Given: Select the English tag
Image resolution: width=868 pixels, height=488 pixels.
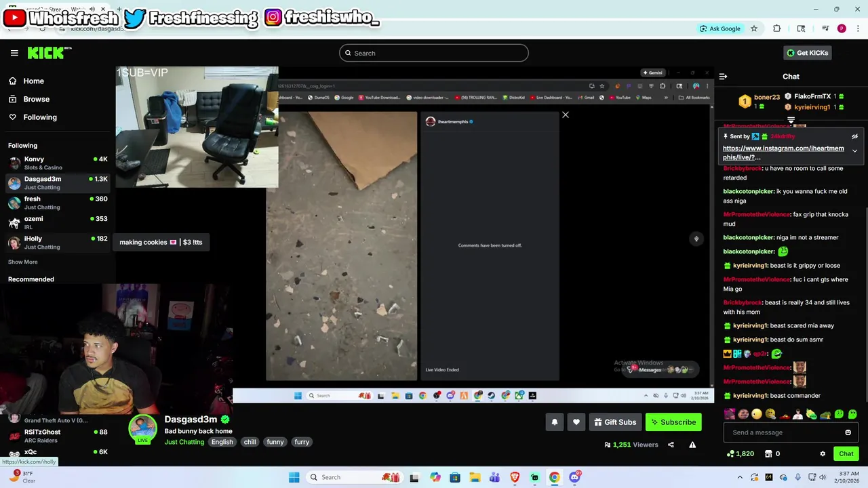Looking at the screenshot, I should (222, 442).
